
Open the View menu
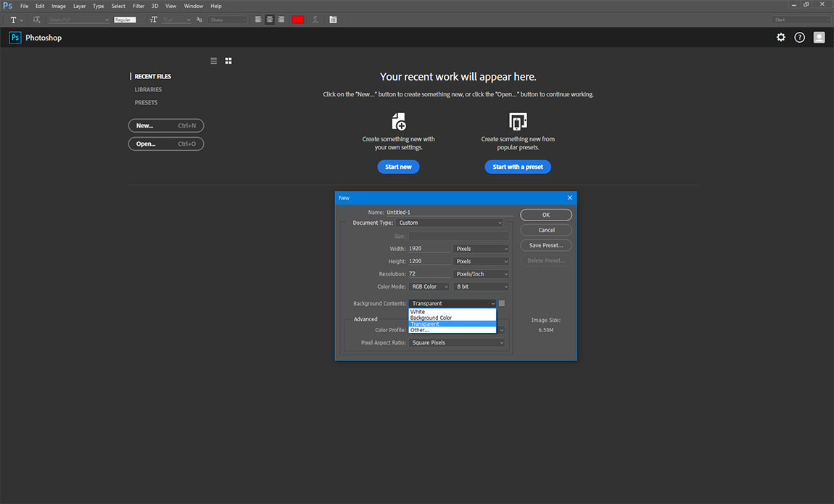[170, 6]
